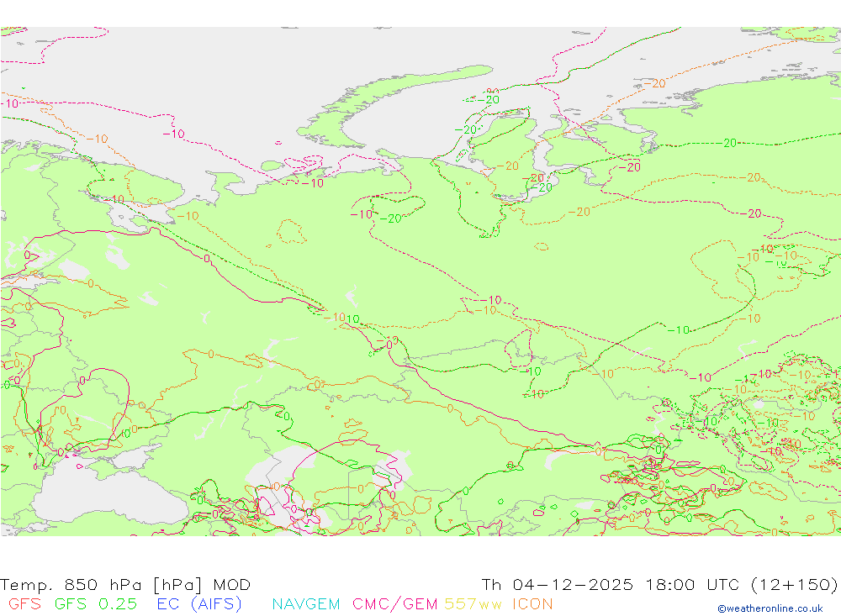The width and height of the screenshot is (841, 616).
Task: Click the weatheronline.co.uk copyright text
Action: click(770, 608)
